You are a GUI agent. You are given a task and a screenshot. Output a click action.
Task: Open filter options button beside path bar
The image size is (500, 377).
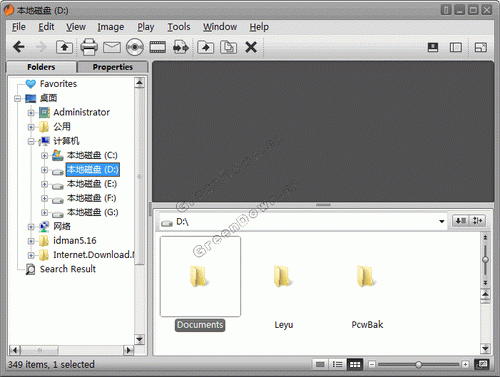[477, 221]
